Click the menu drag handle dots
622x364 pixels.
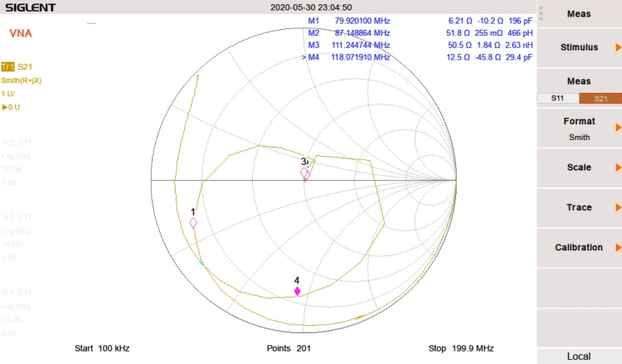click(x=541, y=13)
